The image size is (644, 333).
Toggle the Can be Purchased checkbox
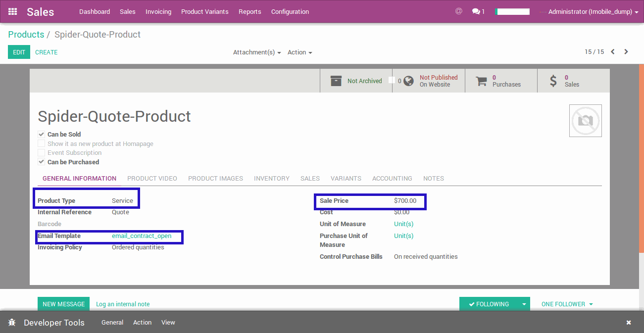(x=42, y=162)
